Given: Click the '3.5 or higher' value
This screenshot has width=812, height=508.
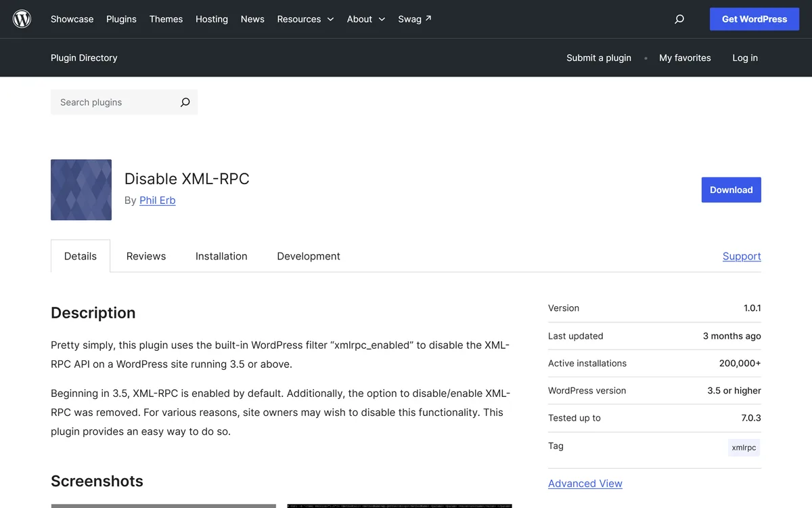Looking at the screenshot, I should 734,391.
